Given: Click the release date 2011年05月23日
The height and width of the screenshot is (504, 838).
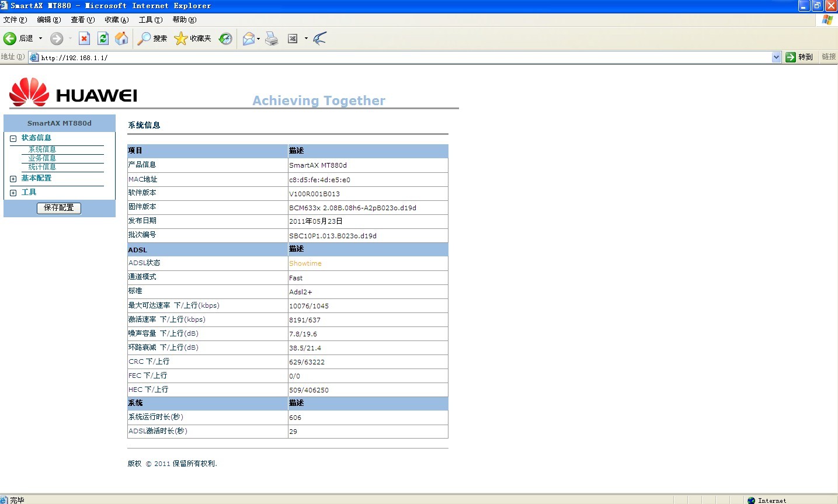Looking at the screenshot, I should coord(316,221).
